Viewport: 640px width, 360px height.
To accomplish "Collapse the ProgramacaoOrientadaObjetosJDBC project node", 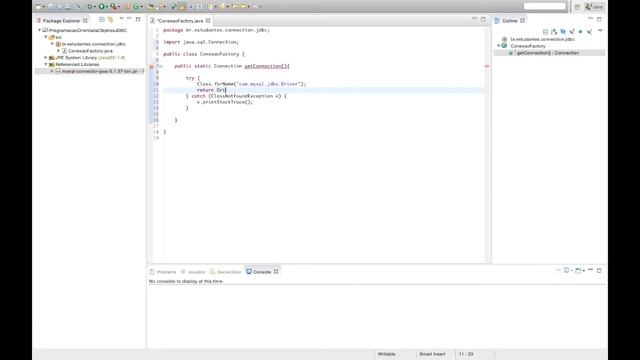I will (40, 30).
